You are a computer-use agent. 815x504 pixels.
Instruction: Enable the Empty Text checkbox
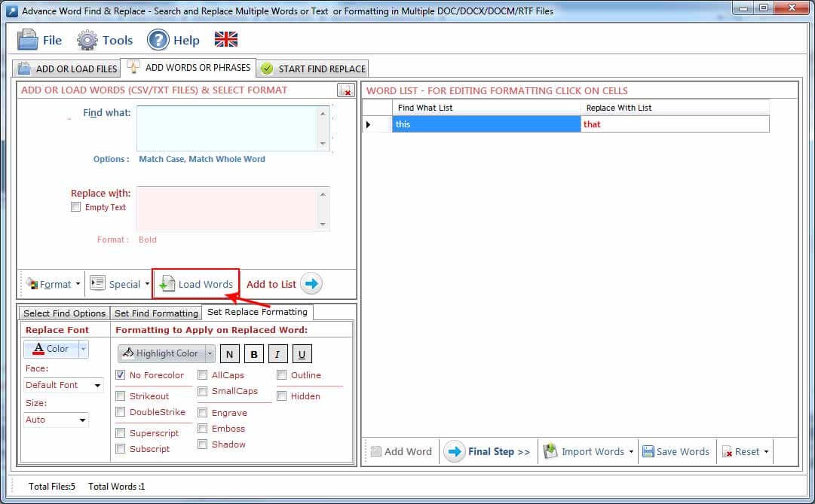point(75,207)
